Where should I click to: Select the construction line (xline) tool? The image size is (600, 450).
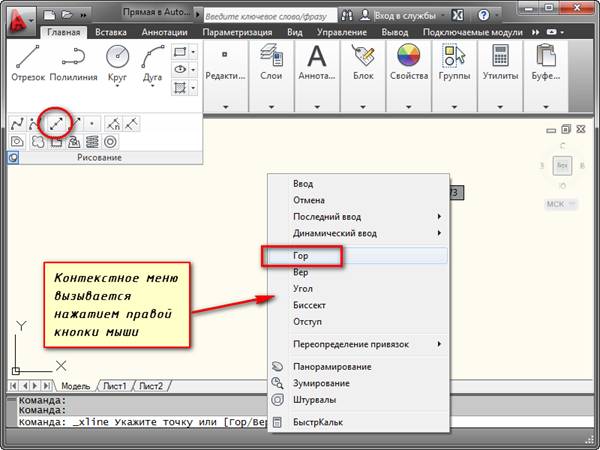coord(56,123)
